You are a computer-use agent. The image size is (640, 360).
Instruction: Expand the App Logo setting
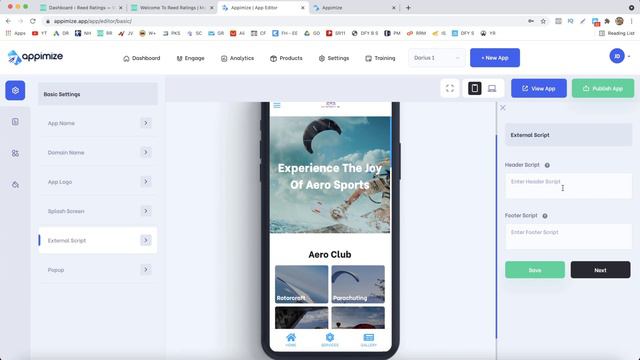click(146, 182)
